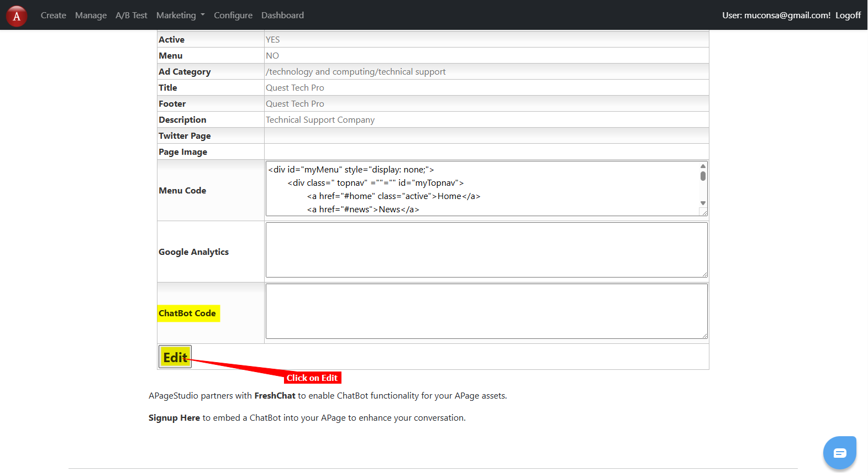
Task: Click inside the Menu Code textarea
Action: (x=481, y=189)
